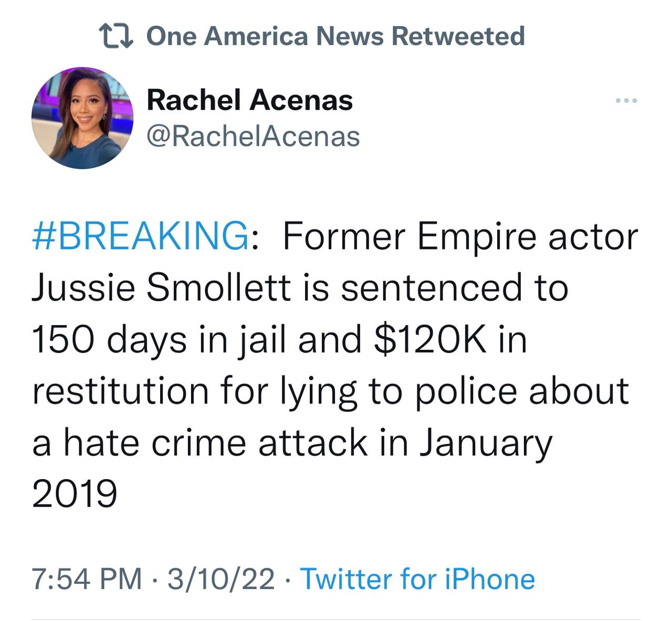Click the 7:54 PM timestamp

coord(87,579)
